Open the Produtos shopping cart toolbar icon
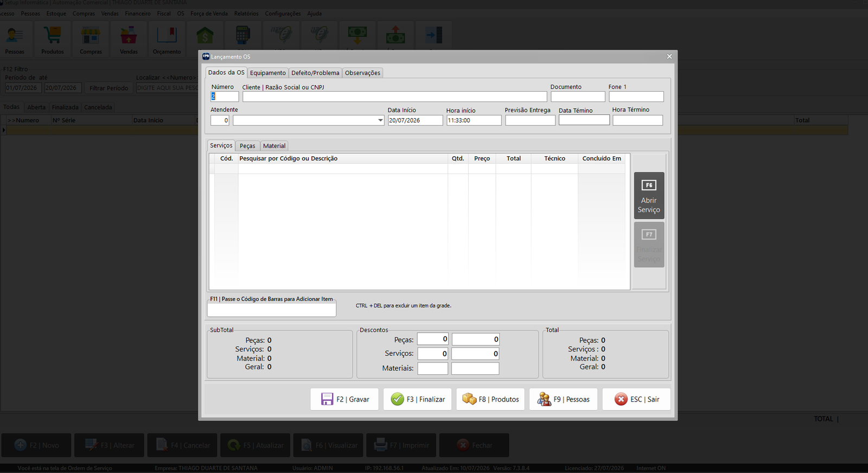Image resolution: width=868 pixels, height=473 pixels. (53, 39)
